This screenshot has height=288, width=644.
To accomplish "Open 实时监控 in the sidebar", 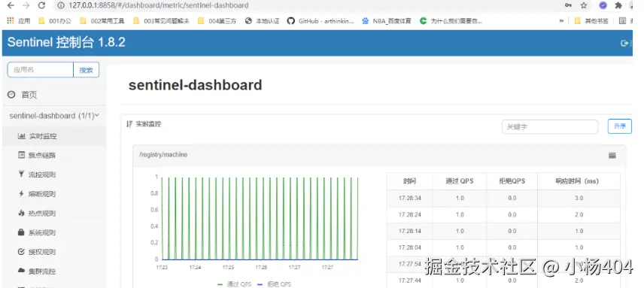I will [x=54, y=136].
